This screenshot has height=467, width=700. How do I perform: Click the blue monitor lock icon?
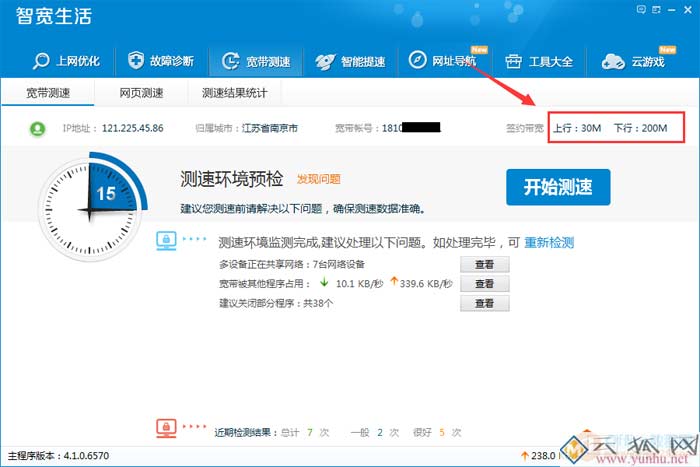(x=166, y=240)
